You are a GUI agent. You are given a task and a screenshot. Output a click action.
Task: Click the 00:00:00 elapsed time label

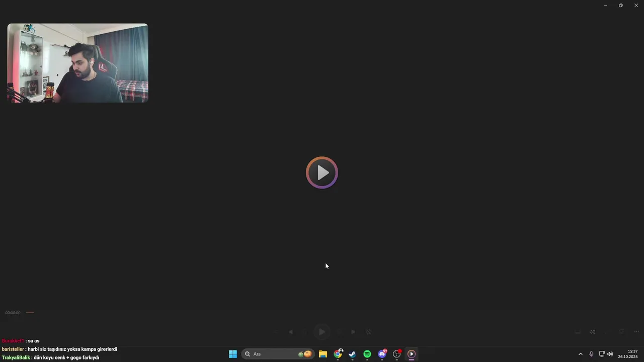13,313
